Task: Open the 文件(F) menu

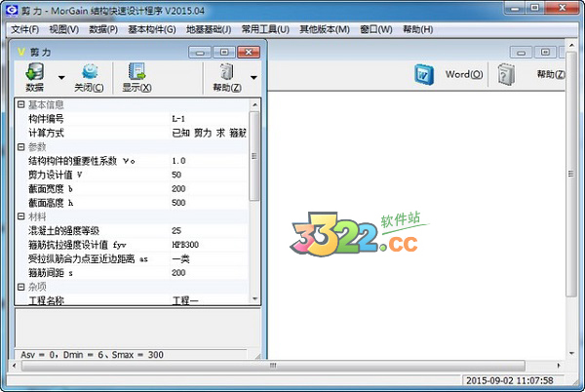Action: click(24, 29)
